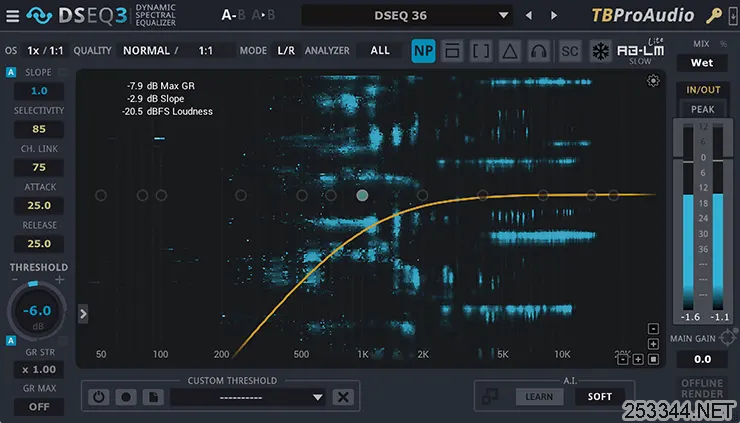Click the A.I. linked squares icon
The image size is (740, 423).
click(x=490, y=397)
